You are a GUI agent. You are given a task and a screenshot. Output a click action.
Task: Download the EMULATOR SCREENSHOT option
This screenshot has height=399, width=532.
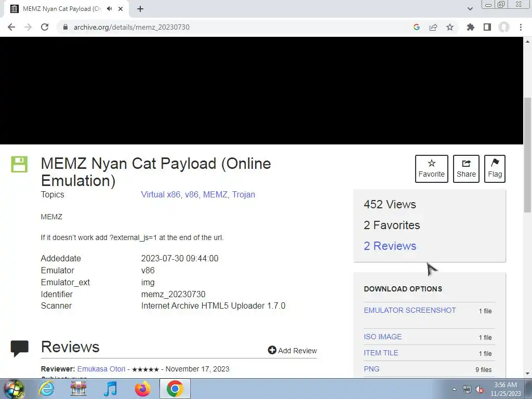(410, 310)
